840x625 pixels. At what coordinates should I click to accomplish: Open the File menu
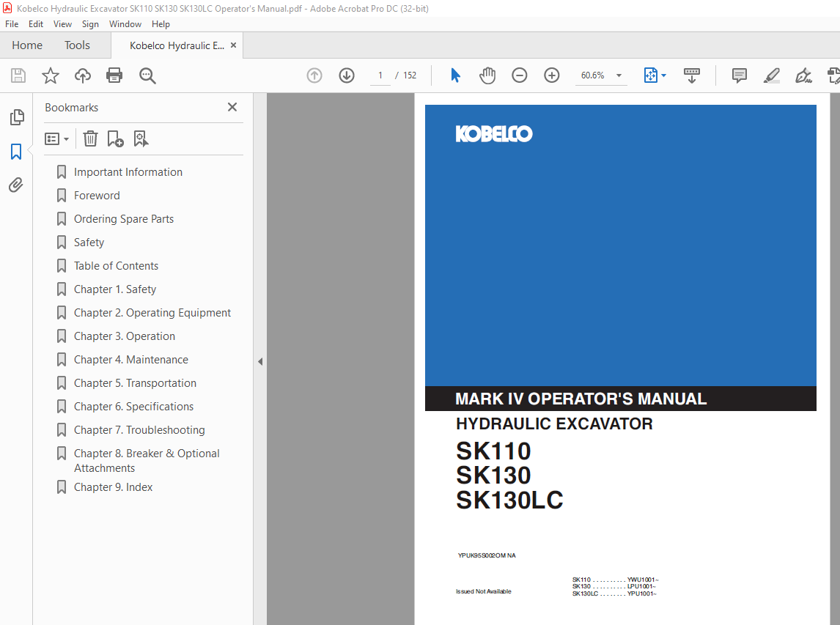point(12,24)
